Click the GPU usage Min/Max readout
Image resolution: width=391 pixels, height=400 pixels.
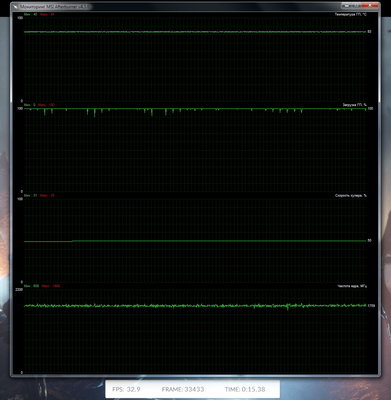(39, 105)
